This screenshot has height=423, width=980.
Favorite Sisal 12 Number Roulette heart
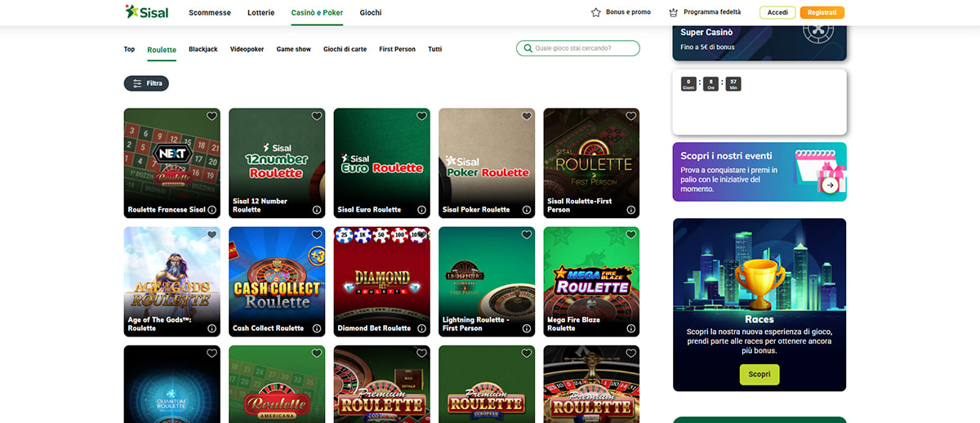[317, 116]
